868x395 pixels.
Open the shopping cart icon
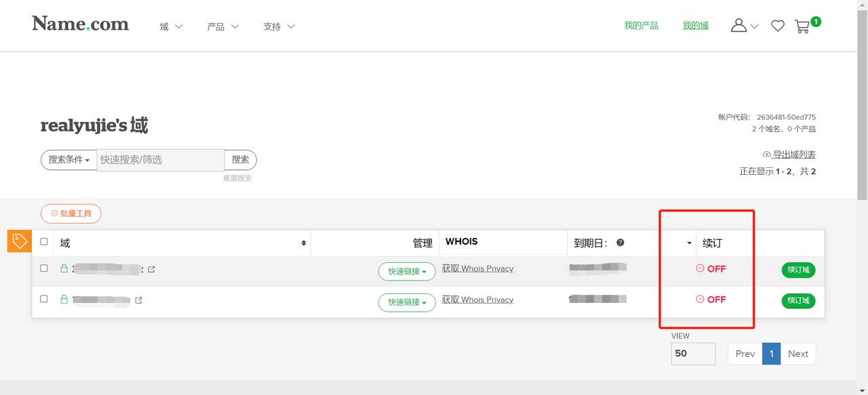(x=803, y=26)
